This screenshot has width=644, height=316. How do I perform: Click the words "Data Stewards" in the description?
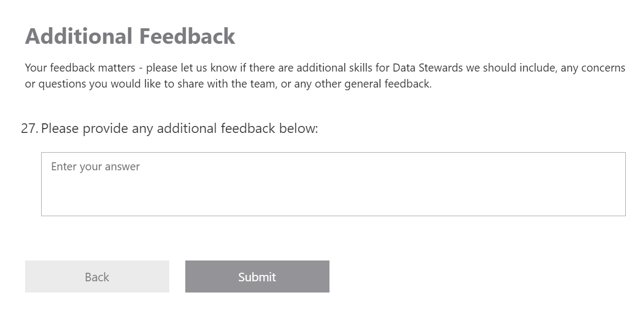(420, 68)
